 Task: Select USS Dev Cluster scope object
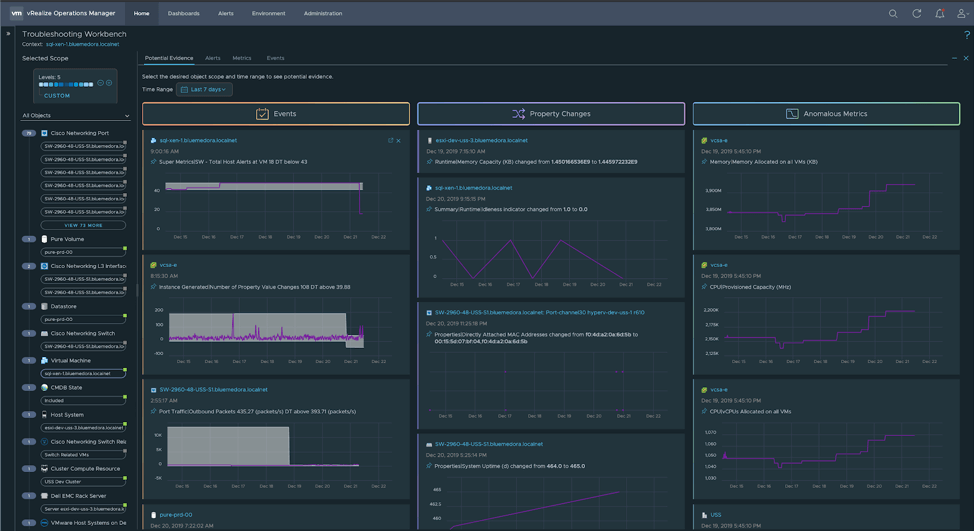pos(83,481)
